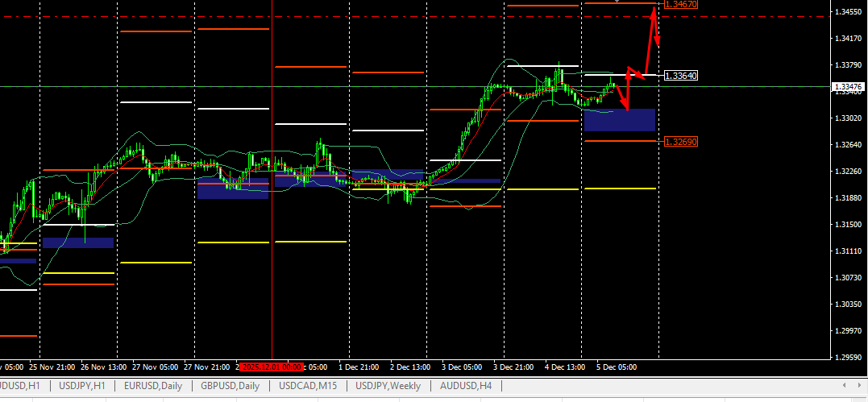Click the 1.31880 price scale value
The image size is (868, 402).
pyautogui.click(x=848, y=197)
